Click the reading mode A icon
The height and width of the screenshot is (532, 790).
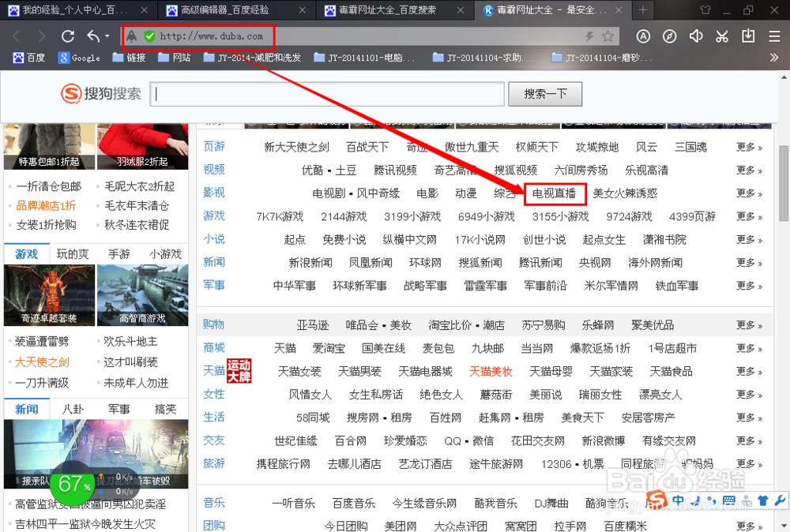[643, 37]
